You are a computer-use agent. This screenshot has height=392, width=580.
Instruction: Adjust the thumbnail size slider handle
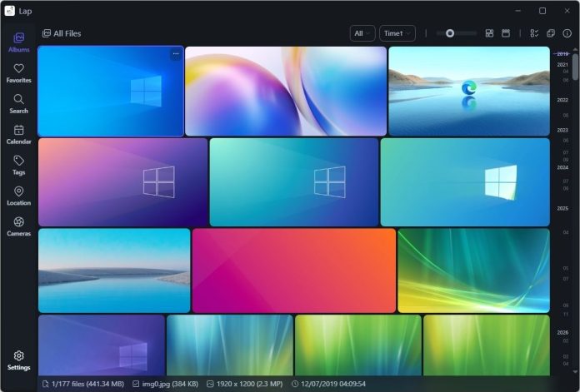[x=450, y=33]
